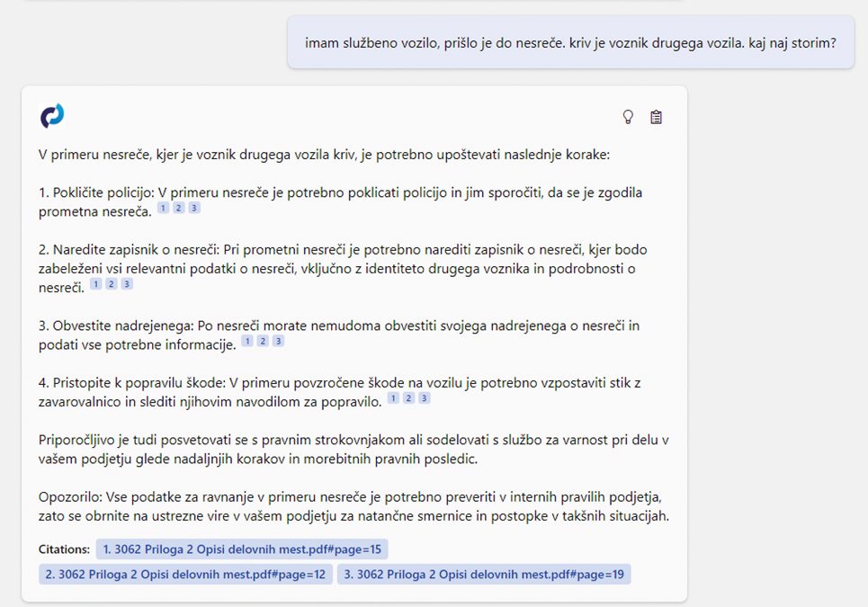Screen dimensions: 868x607
Task: Open citation '1. 3062 Priloga 2 Opisi delovnih mest.pdf#page=15'
Action: (x=242, y=549)
